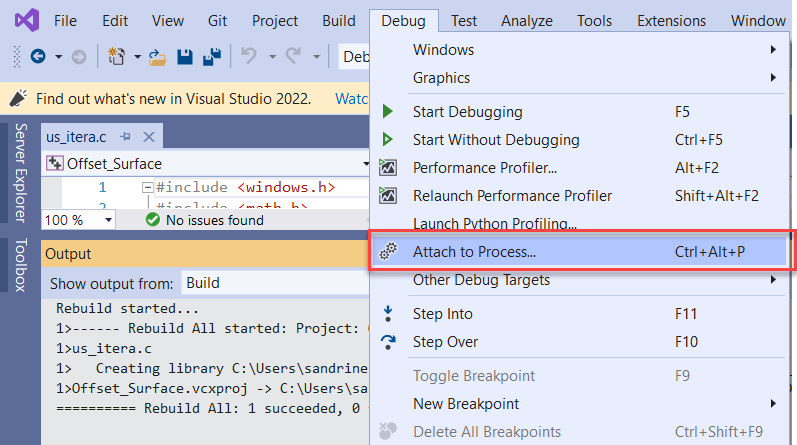Open the Project menu
The width and height of the screenshot is (797, 445).
click(275, 21)
